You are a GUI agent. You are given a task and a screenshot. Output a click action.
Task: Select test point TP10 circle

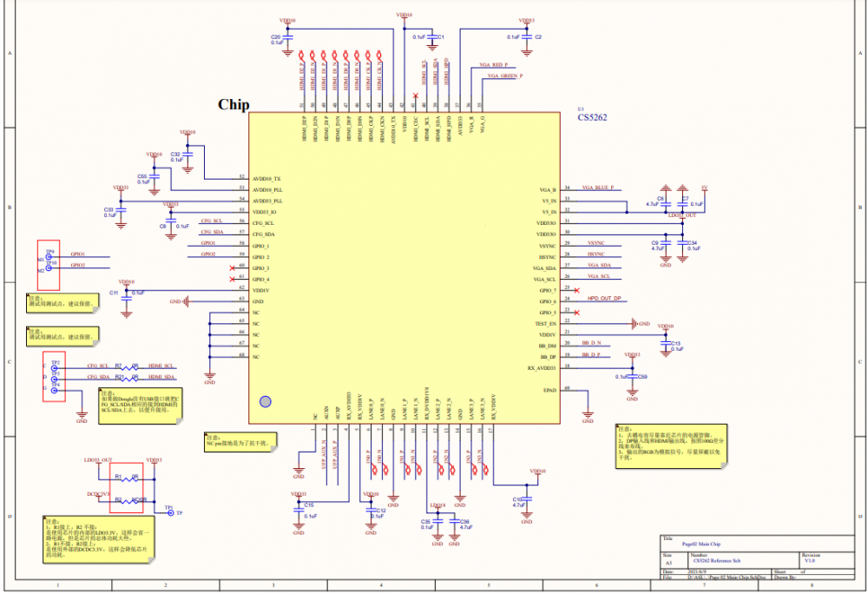[49, 268]
